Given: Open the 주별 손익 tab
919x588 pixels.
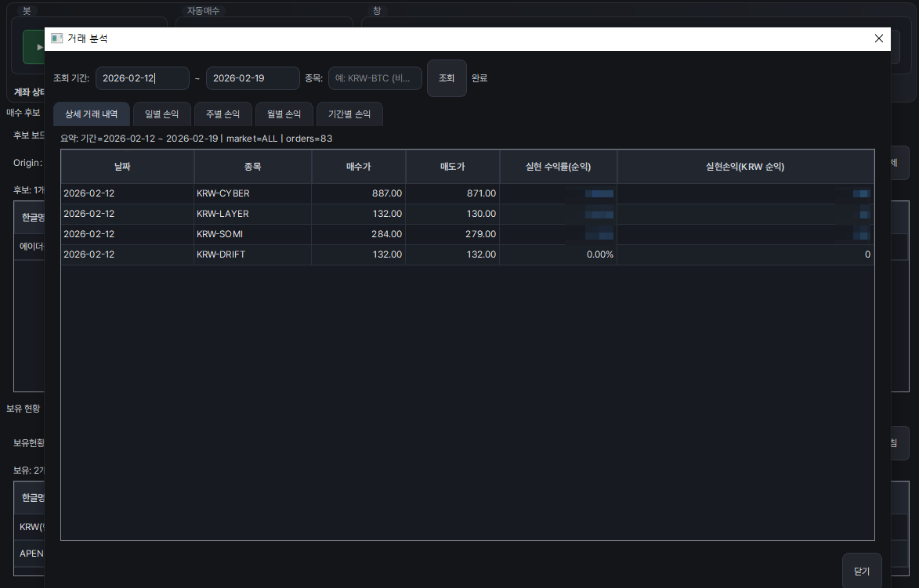Looking at the screenshot, I should (223, 114).
